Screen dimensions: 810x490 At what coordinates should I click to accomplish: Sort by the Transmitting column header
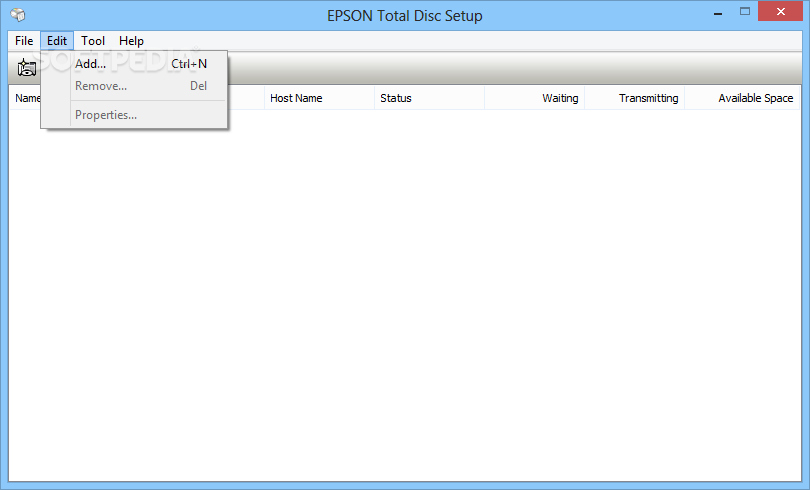pyautogui.click(x=635, y=98)
